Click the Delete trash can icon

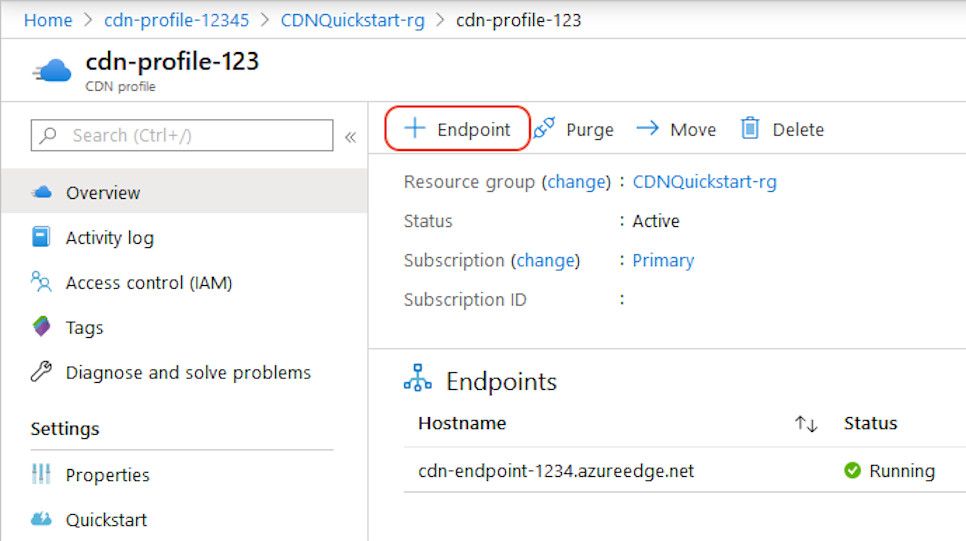(x=750, y=129)
